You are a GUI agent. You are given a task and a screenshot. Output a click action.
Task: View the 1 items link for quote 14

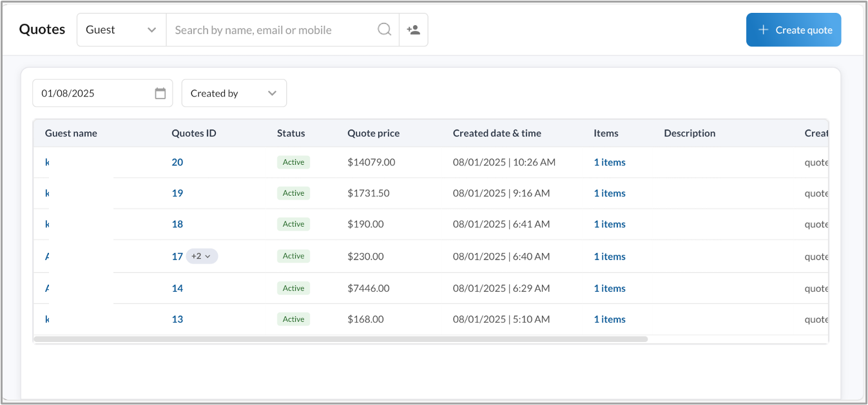pyautogui.click(x=610, y=288)
